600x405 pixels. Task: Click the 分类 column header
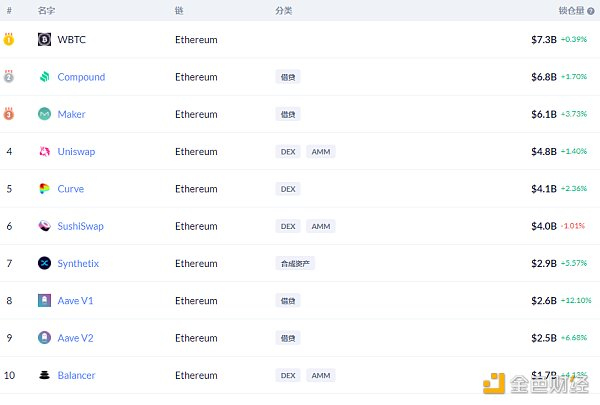coord(284,10)
